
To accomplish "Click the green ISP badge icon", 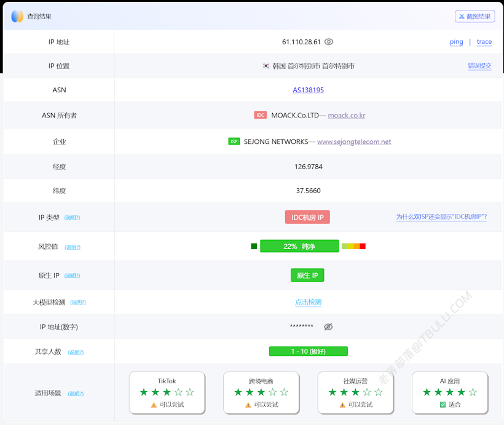I will click(x=234, y=141).
